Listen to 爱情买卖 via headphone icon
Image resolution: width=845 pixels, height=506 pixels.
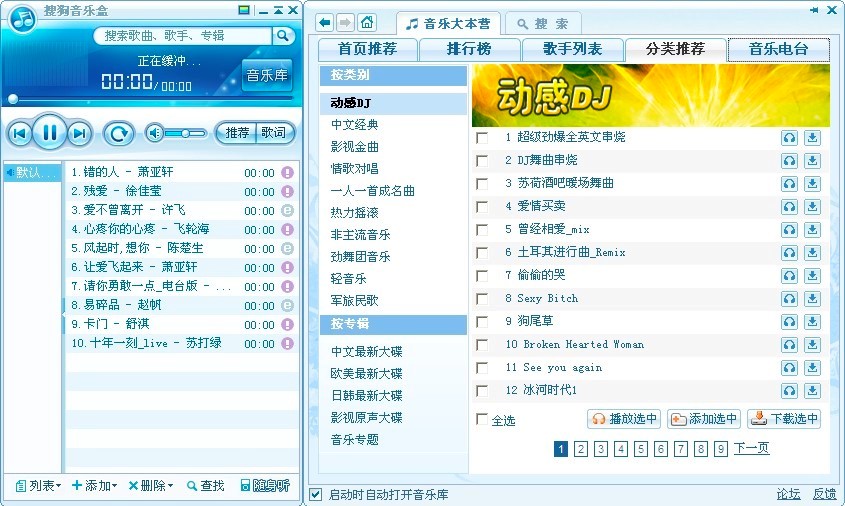tap(789, 206)
